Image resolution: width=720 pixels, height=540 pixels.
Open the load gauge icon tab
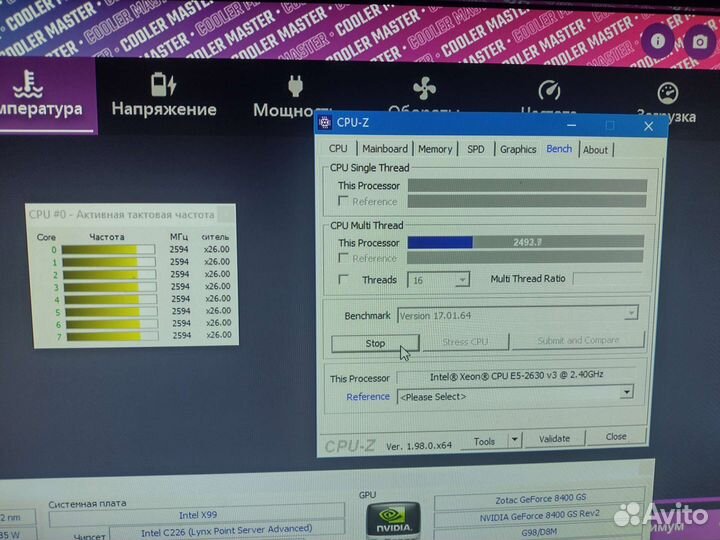(668, 93)
